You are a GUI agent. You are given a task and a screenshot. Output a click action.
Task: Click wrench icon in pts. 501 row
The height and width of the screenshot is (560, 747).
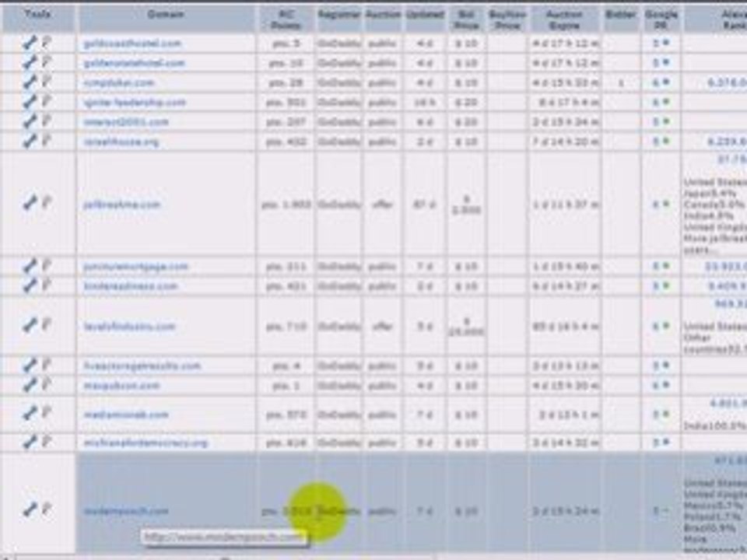pyautogui.click(x=29, y=102)
